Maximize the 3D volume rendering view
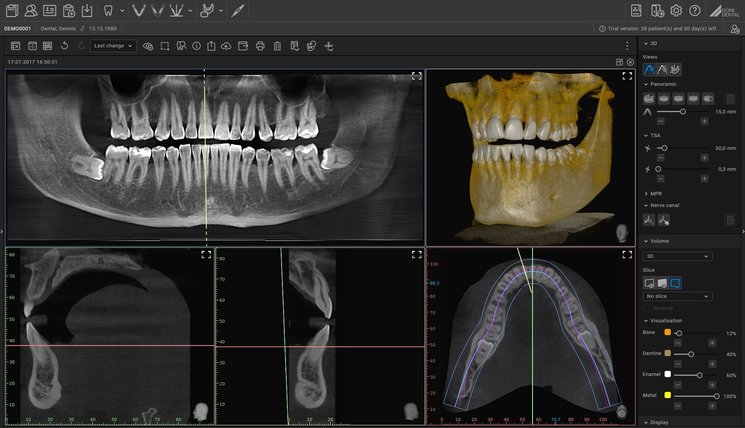The image size is (745, 428). 627,76
